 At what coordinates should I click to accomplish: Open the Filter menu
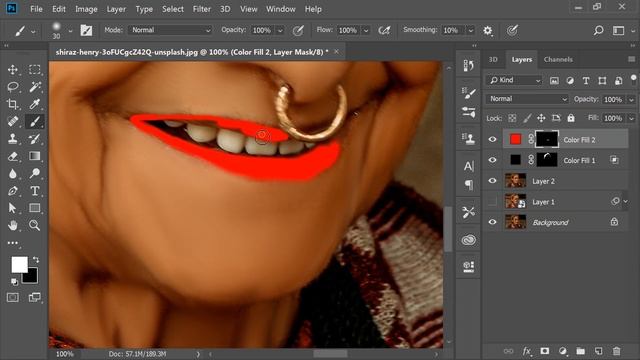tap(202, 9)
